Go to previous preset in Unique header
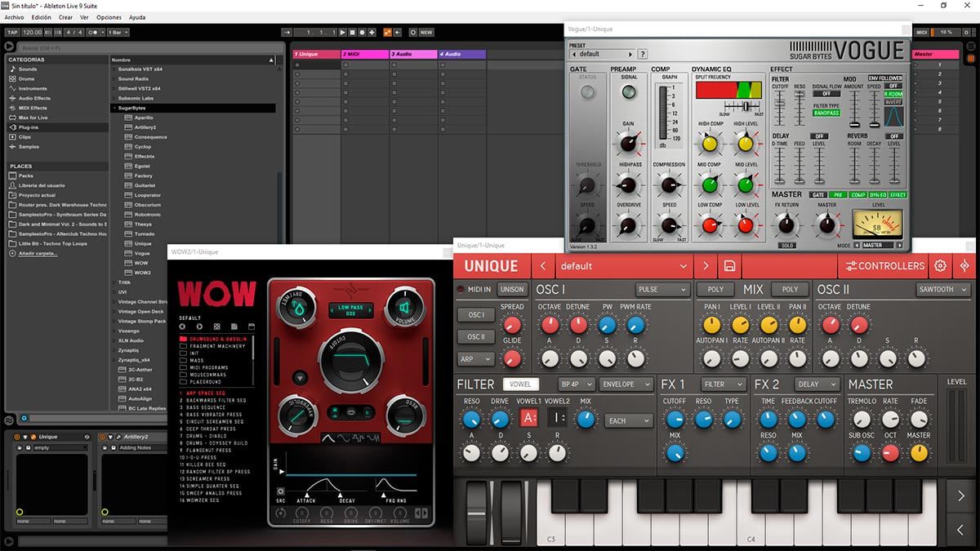The image size is (980, 551). (x=542, y=266)
